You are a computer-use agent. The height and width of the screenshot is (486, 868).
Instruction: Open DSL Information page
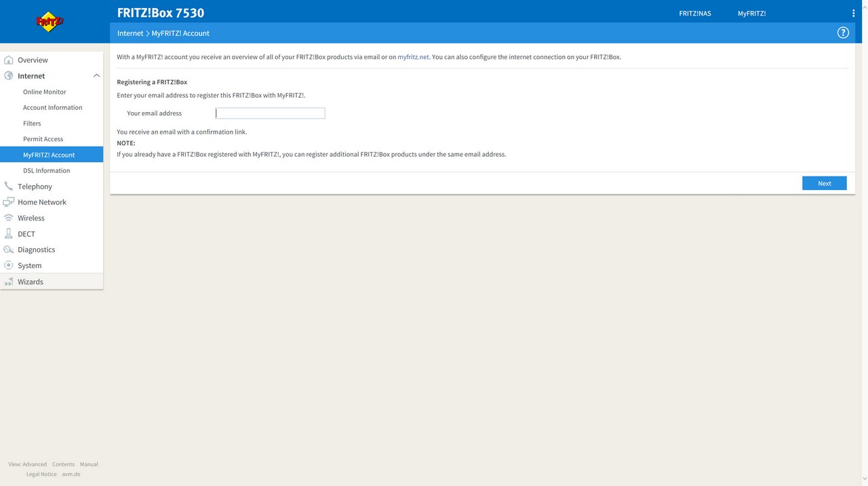coord(47,170)
